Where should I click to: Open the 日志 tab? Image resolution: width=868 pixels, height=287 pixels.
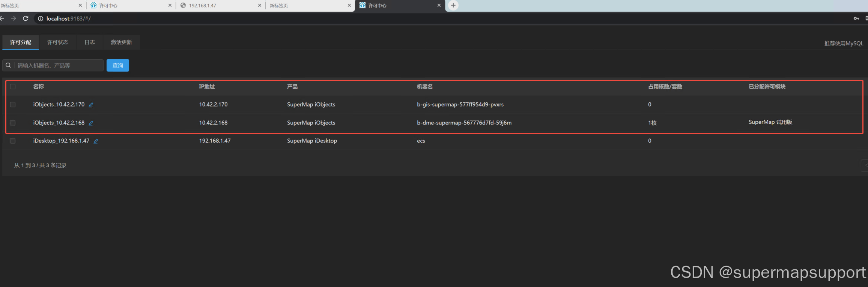pyautogui.click(x=90, y=42)
